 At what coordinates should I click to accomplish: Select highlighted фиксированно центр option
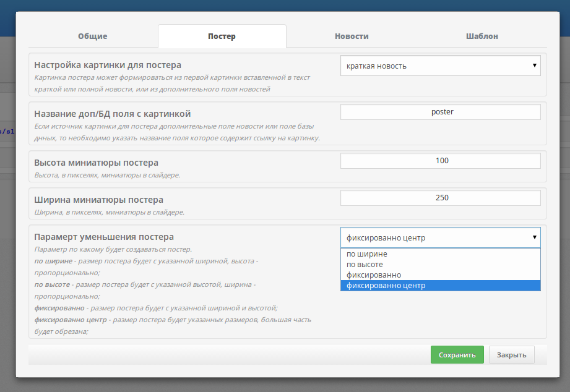(x=386, y=286)
